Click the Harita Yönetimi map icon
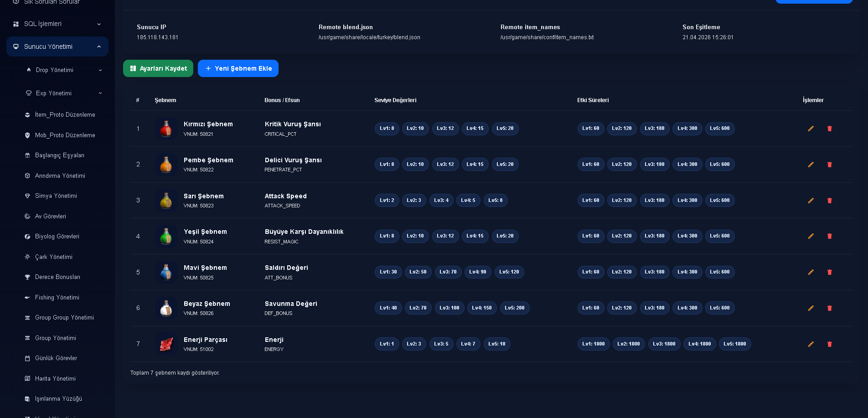The width and height of the screenshot is (868, 418). click(x=27, y=379)
